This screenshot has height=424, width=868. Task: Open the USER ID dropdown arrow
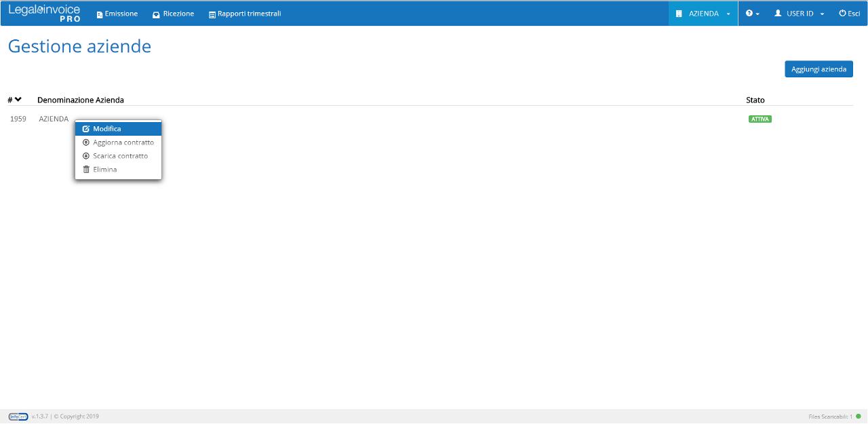point(822,14)
